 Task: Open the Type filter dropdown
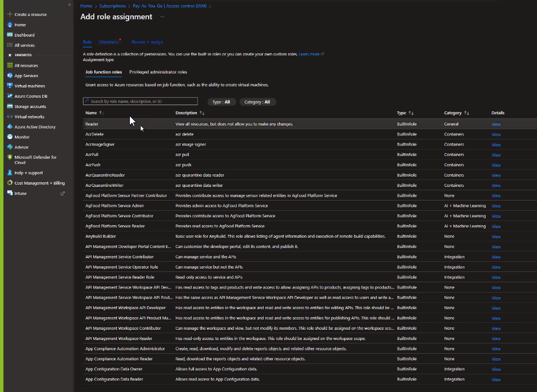(221, 102)
